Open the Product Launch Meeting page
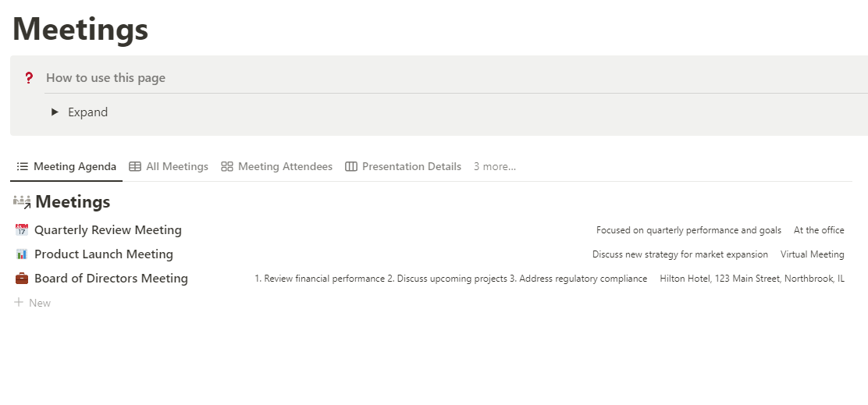 tap(104, 254)
